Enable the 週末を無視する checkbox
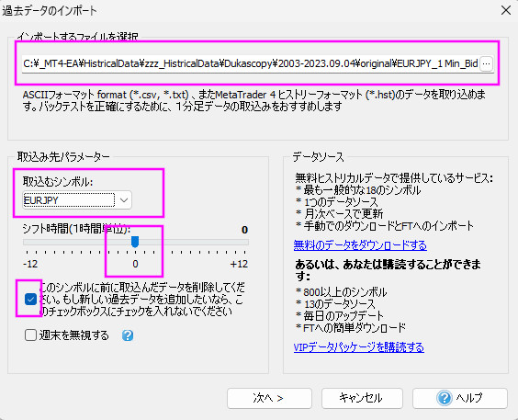This screenshot has height=420, width=518. tap(30, 335)
